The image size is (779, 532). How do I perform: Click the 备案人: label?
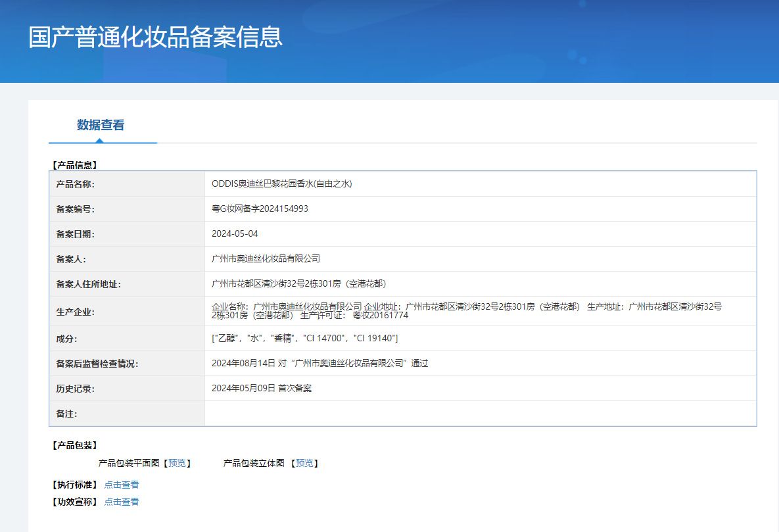click(x=71, y=259)
